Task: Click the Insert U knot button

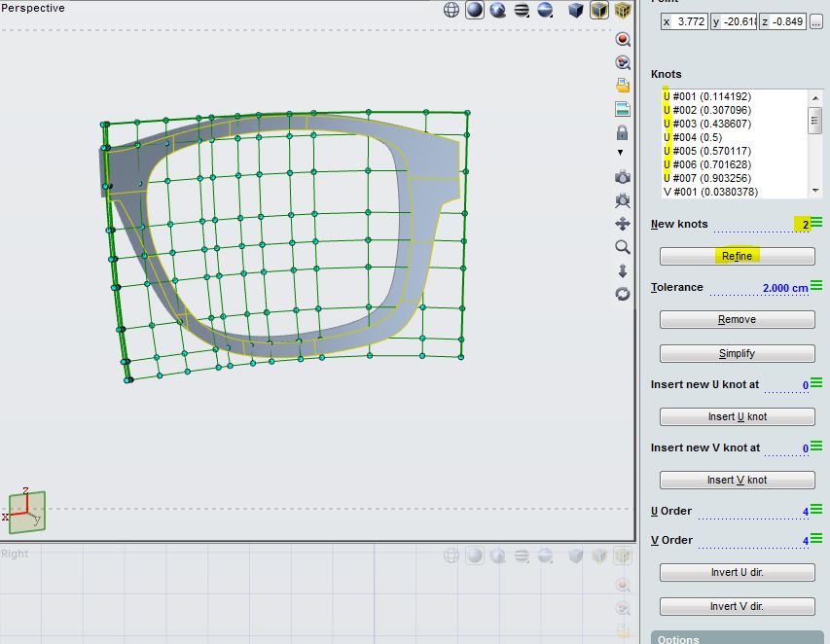Action: coord(737,416)
